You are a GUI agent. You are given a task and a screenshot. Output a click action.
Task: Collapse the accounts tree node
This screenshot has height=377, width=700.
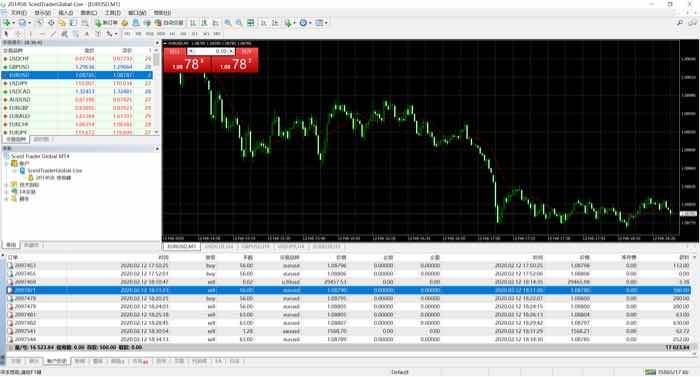(7, 163)
